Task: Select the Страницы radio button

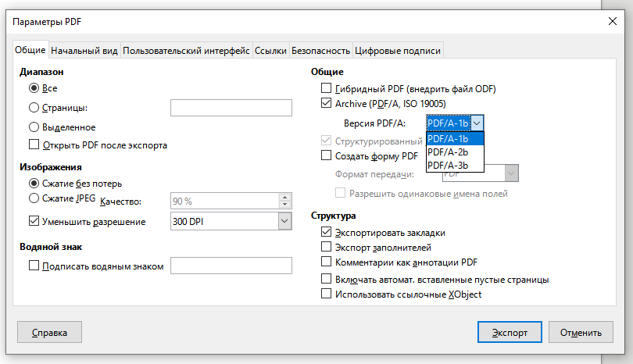Action: tap(34, 108)
